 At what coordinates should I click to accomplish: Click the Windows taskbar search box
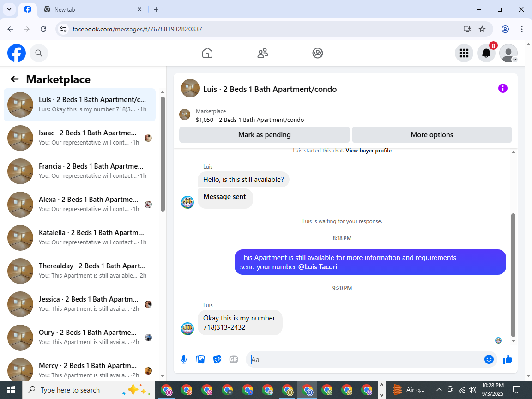[x=89, y=390]
